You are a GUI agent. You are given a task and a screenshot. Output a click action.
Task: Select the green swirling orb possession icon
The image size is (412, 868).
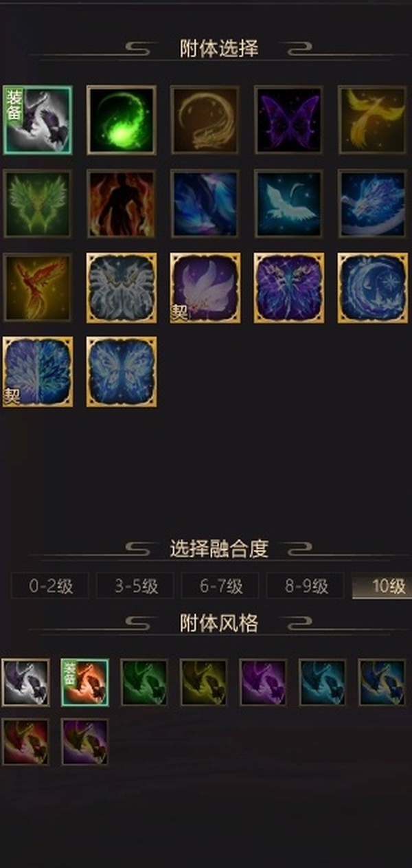(x=122, y=120)
